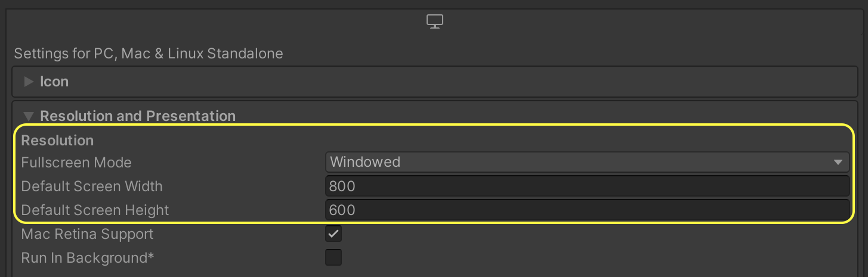Click the 600 value in the height field

(342, 210)
